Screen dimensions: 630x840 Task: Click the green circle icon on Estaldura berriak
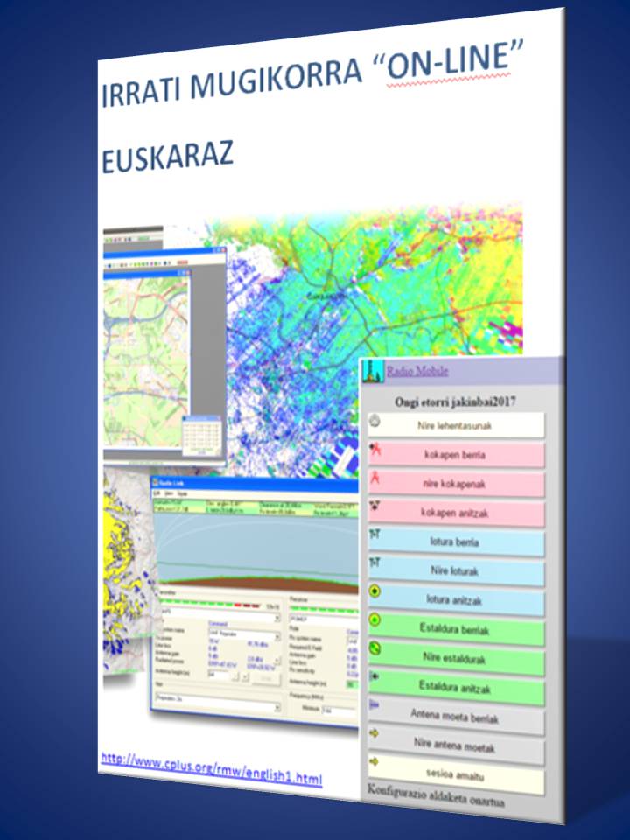coord(375,621)
